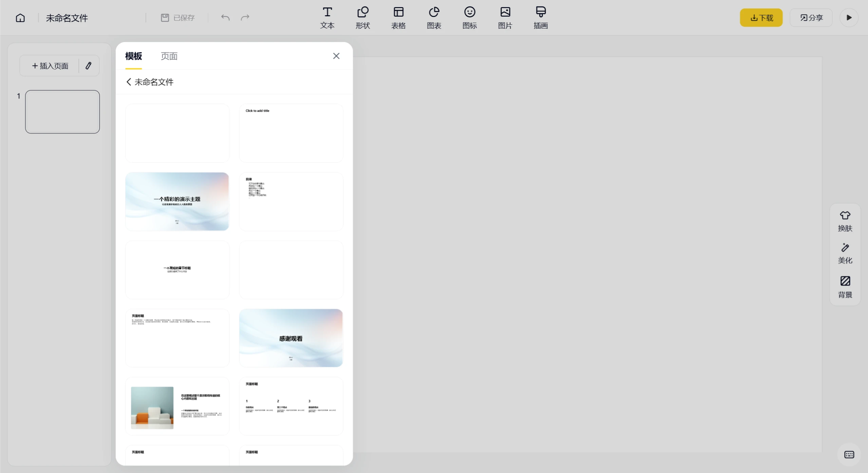Click the 下载 download button

click(x=761, y=18)
